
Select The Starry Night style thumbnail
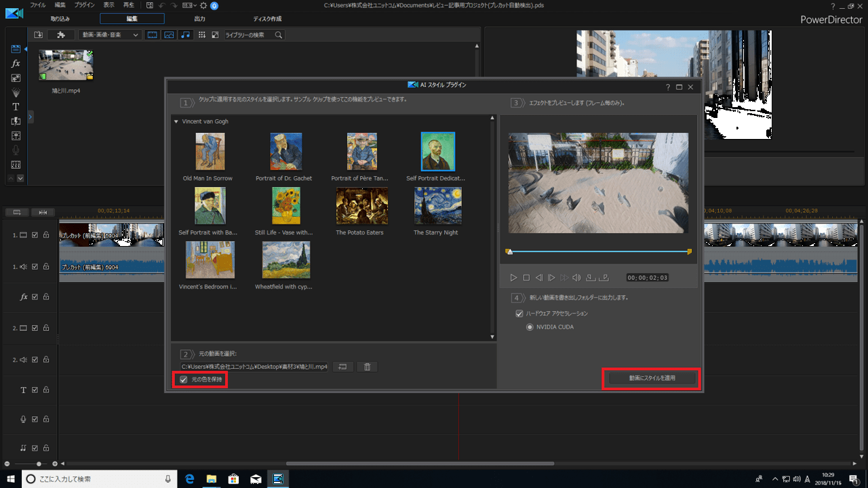(x=437, y=206)
